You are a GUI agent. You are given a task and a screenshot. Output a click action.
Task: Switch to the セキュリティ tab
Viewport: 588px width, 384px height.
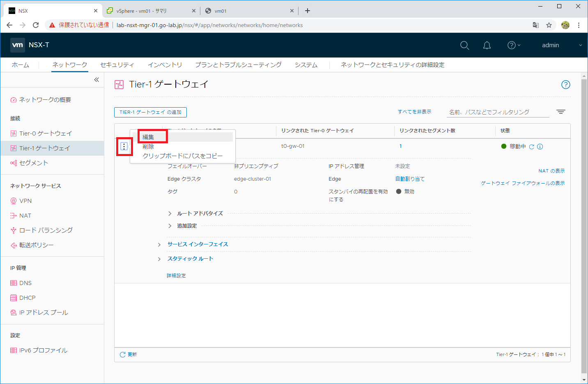117,65
